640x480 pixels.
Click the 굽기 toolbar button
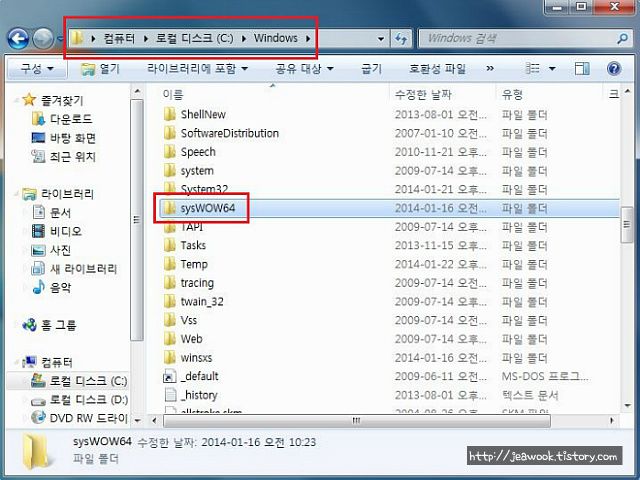371,69
